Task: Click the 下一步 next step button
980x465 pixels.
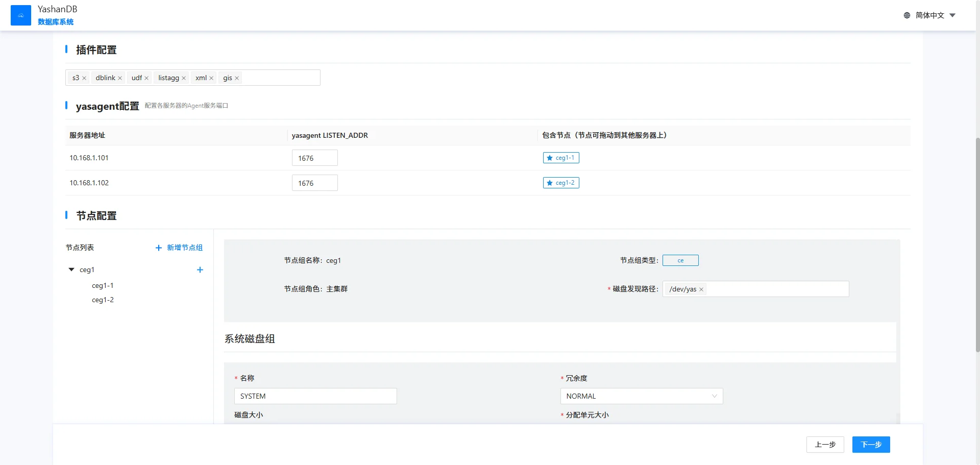Action: pyautogui.click(x=871, y=445)
